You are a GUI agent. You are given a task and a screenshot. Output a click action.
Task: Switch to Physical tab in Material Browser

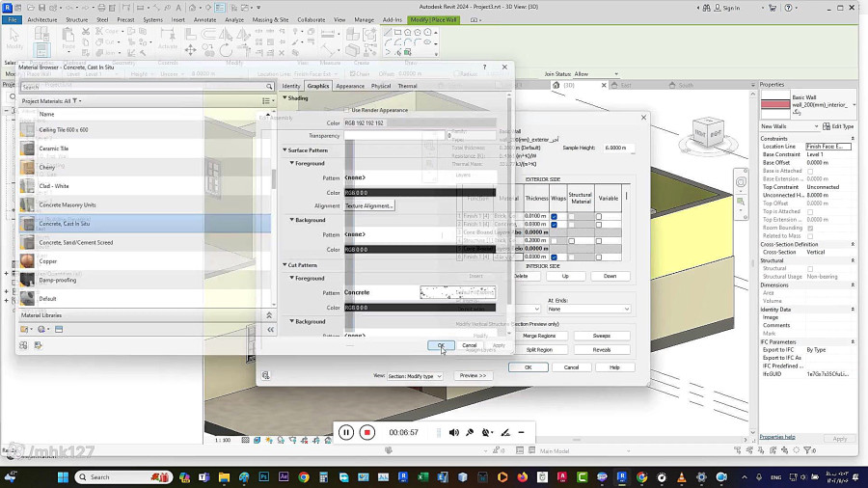pyautogui.click(x=381, y=86)
